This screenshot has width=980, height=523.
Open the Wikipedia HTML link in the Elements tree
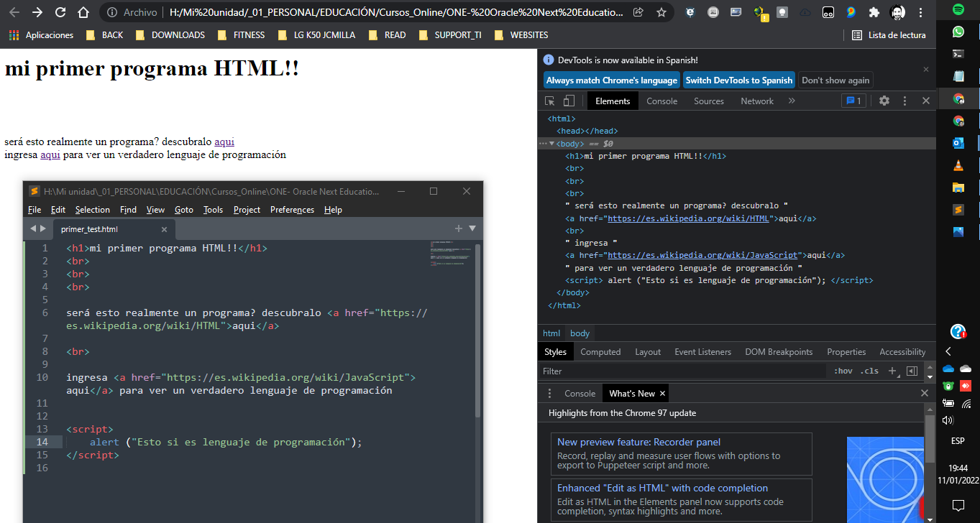[690, 218]
